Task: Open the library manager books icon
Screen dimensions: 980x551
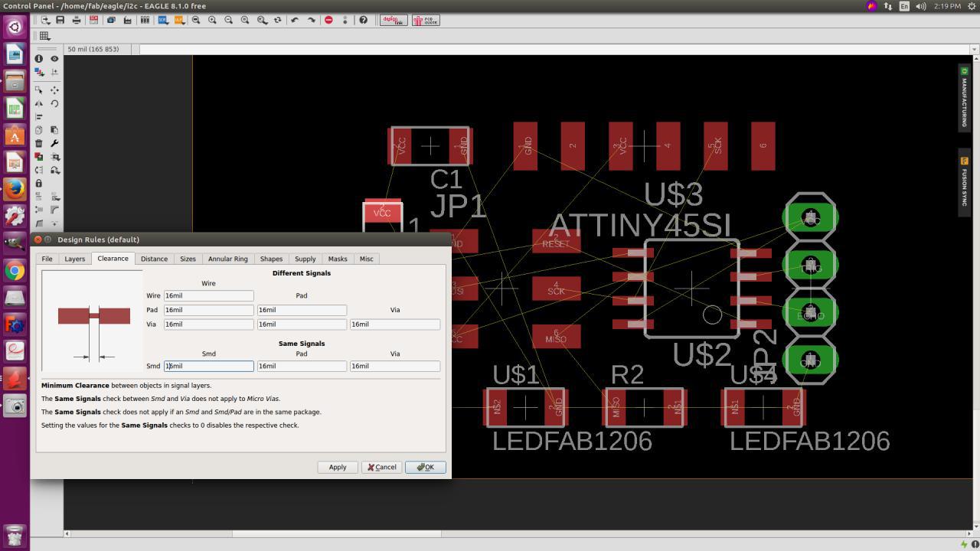Action: click(x=145, y=20)
